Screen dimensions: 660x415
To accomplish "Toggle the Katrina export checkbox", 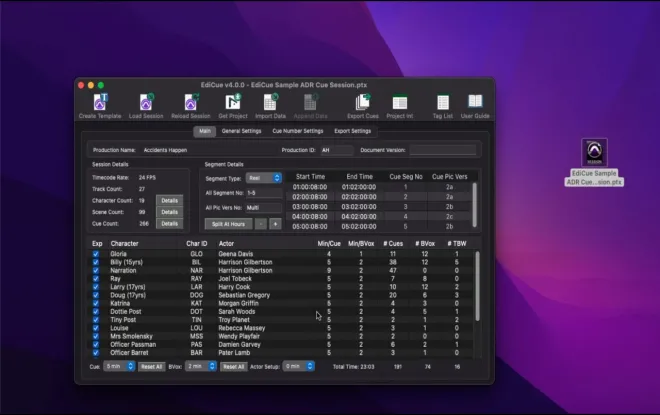I will click(96, 303).
